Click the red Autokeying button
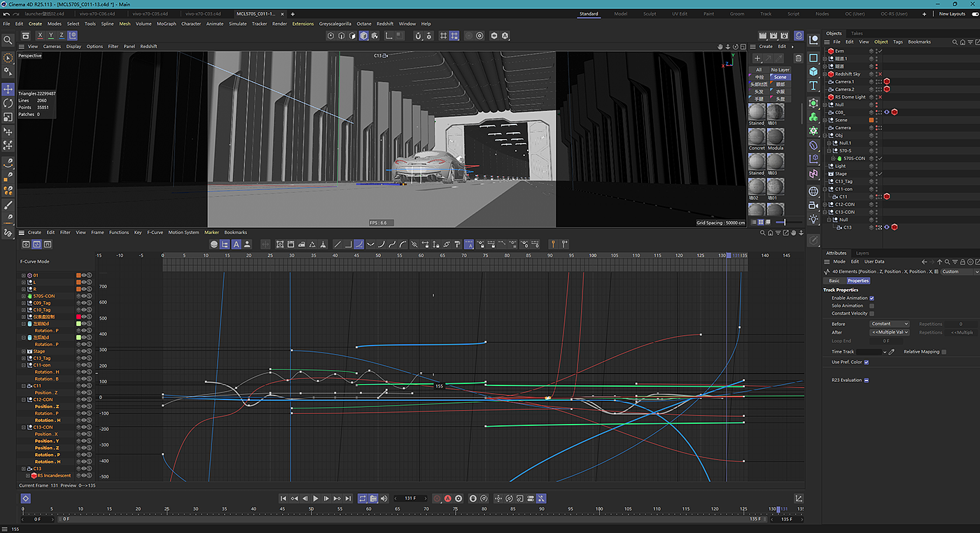 coord(447,499)
